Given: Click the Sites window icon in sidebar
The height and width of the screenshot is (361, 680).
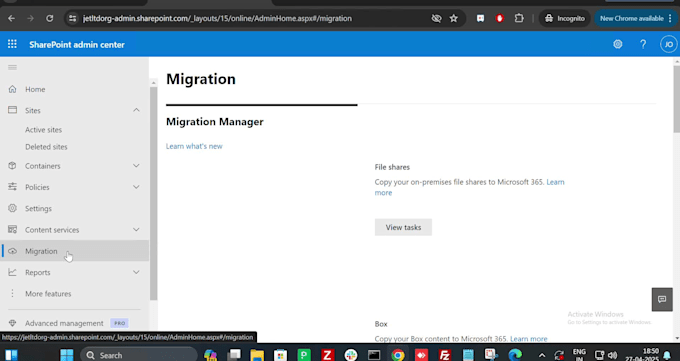Looking at the screenshot, I should click(13, 110).
